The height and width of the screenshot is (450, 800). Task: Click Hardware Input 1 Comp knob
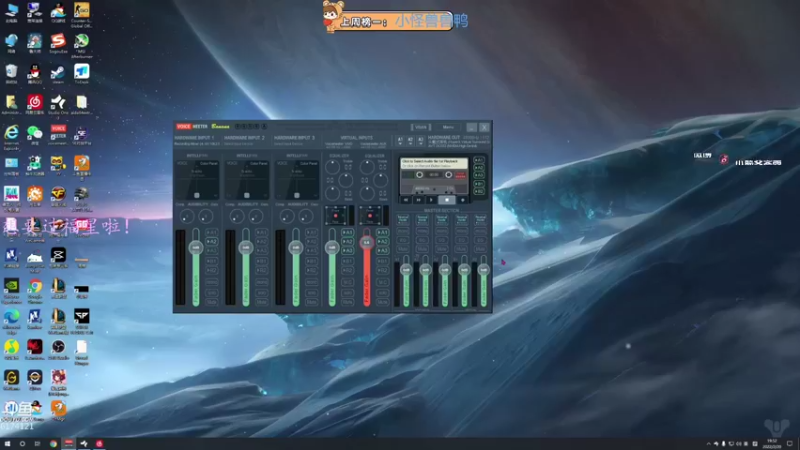[187, 217]
